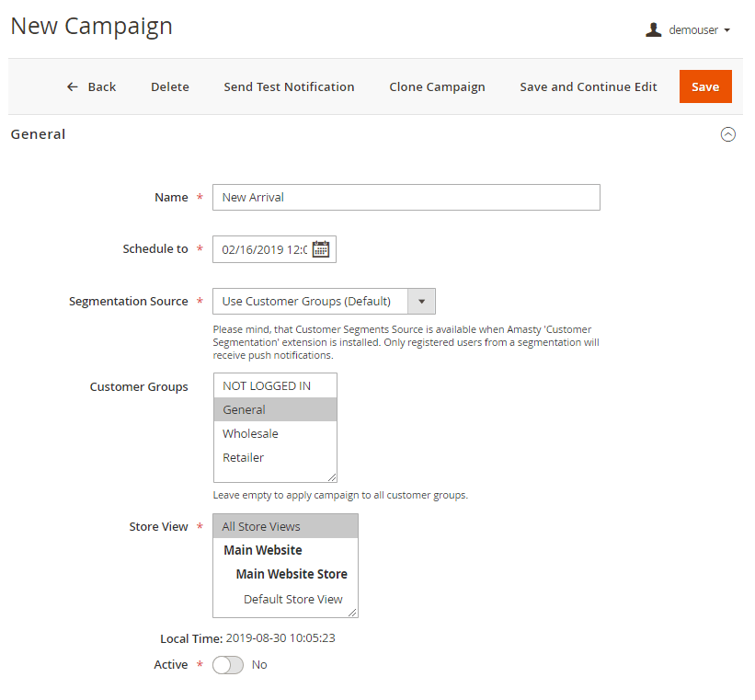This screenshot has width=755, height=700.
Task: Open the calendar date picker icon
Action: 321,249
